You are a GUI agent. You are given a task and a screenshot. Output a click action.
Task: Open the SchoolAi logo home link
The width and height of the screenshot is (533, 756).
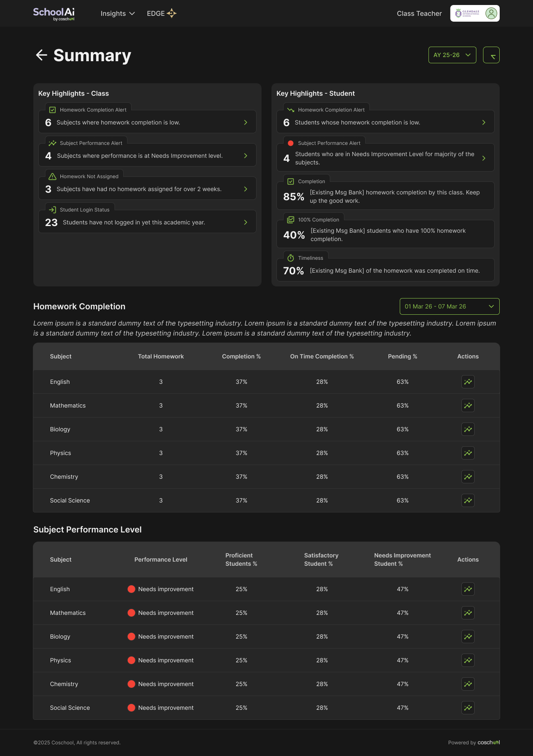click(54, 14)
